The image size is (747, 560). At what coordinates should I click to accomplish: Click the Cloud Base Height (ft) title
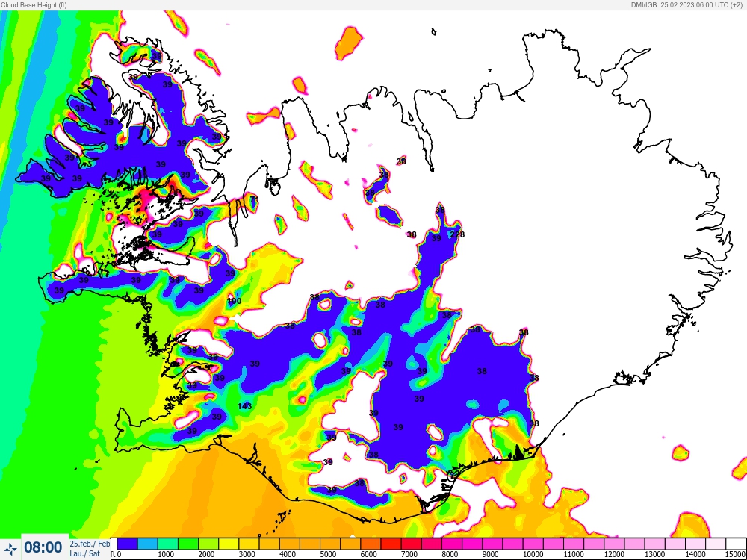click(x=34, y=4)
